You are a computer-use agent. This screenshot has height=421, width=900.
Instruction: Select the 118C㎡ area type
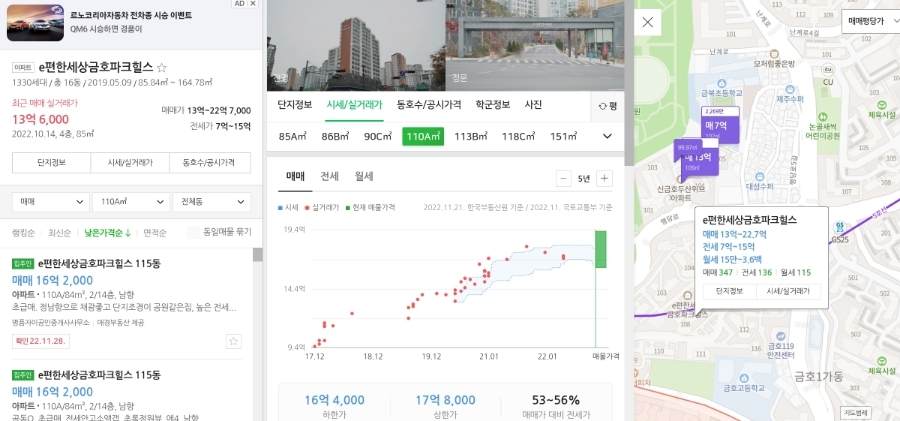519,137
